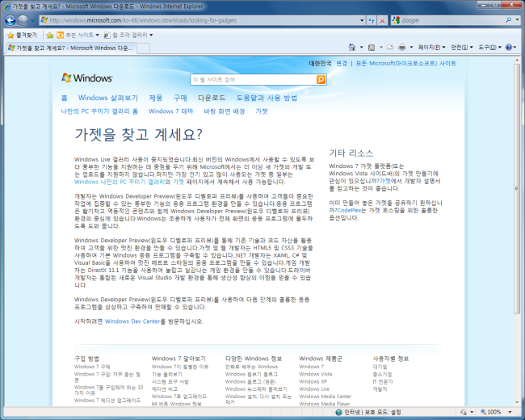Open the 안전(S) menu
The width and height of the screenshot is (525, 420).
(462, 48)
